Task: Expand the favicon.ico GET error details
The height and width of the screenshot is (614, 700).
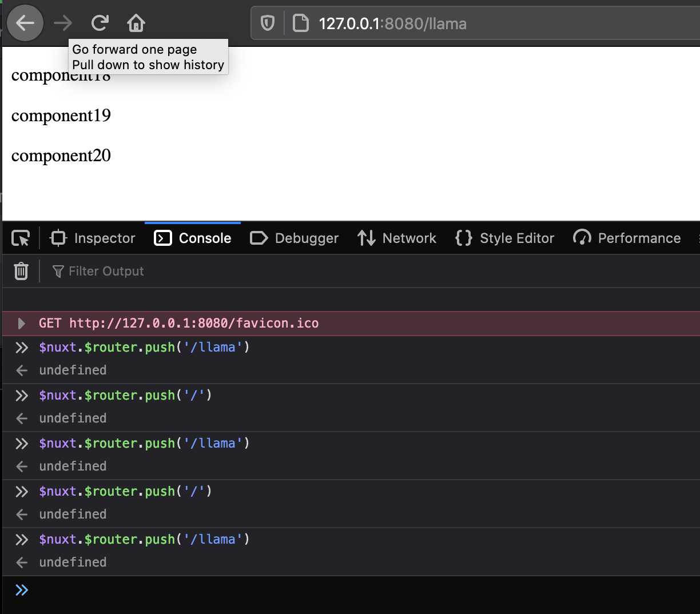Action: click(x=21, y=323)
